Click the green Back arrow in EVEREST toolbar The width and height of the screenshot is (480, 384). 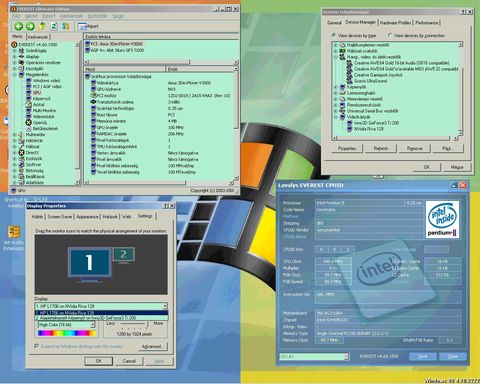click(19, 26)
